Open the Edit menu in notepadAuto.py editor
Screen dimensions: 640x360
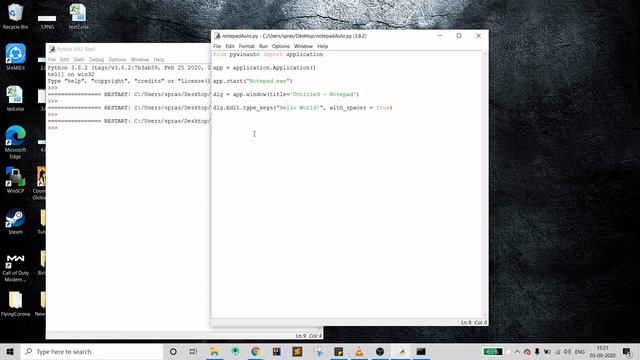tap(230, 46)
